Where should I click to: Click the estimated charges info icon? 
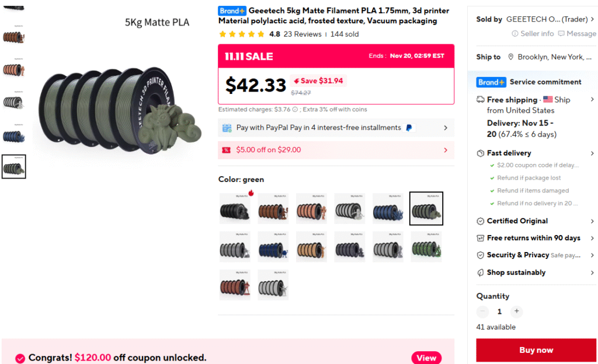tap(295, 110)
